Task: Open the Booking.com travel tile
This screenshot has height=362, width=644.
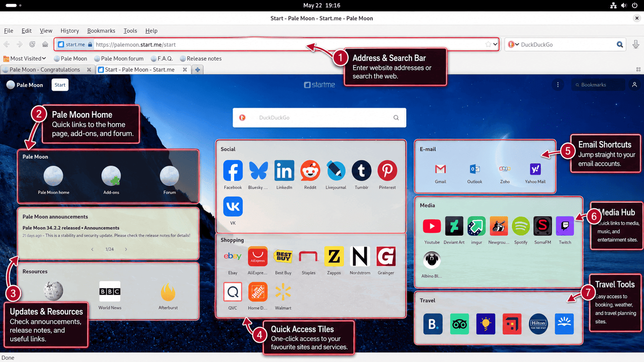Action: pos(433,324)
